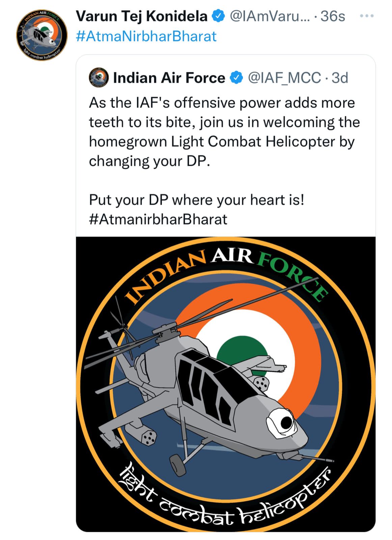The width and height of the screenshot is (392, 540).
Task: Open #AtmanirbharBharat hashtag in quoted tweet
Action: tap(158, 219)
